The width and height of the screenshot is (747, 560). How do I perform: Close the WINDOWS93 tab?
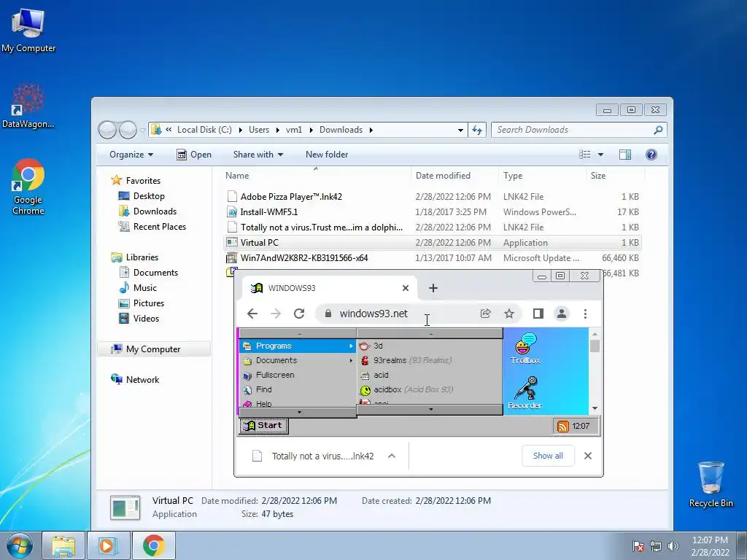pyautogui.click(x=406, y=287)
